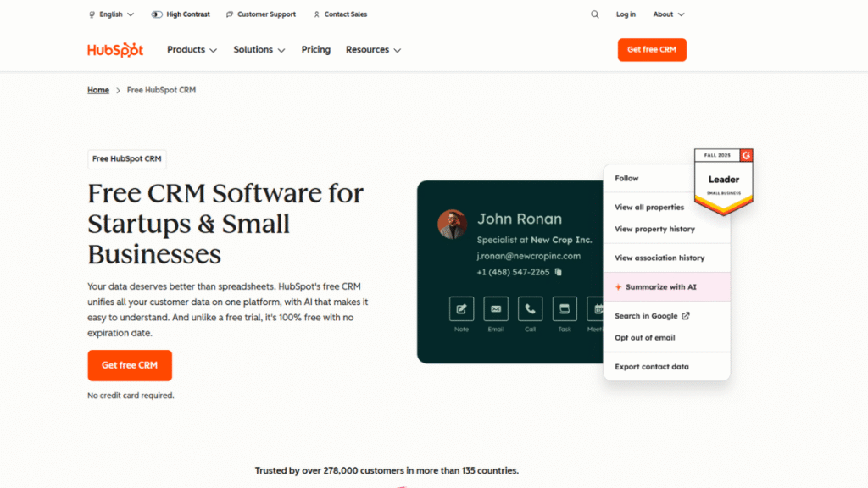Image resolution: width=868 pixels, height=488 pixels.
Task: Click John Ronan's profile photo
Action: coord(453,224)
